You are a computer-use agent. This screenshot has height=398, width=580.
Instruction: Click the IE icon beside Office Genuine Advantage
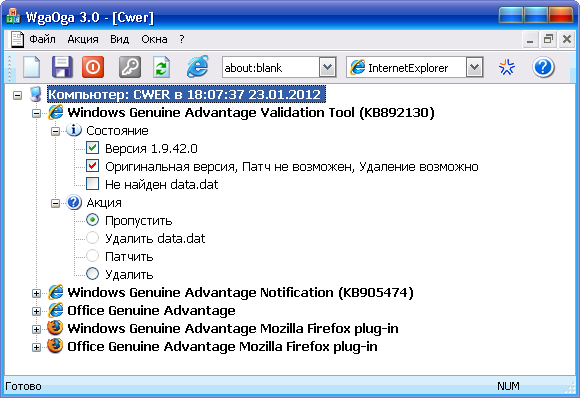(56, 310)
